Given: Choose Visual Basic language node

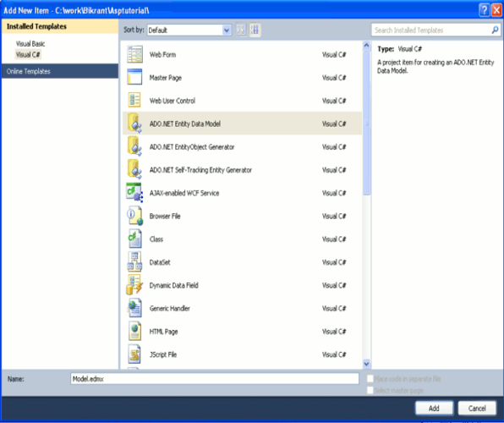Looking at the screenshot, I should click(x=30, y=43).
